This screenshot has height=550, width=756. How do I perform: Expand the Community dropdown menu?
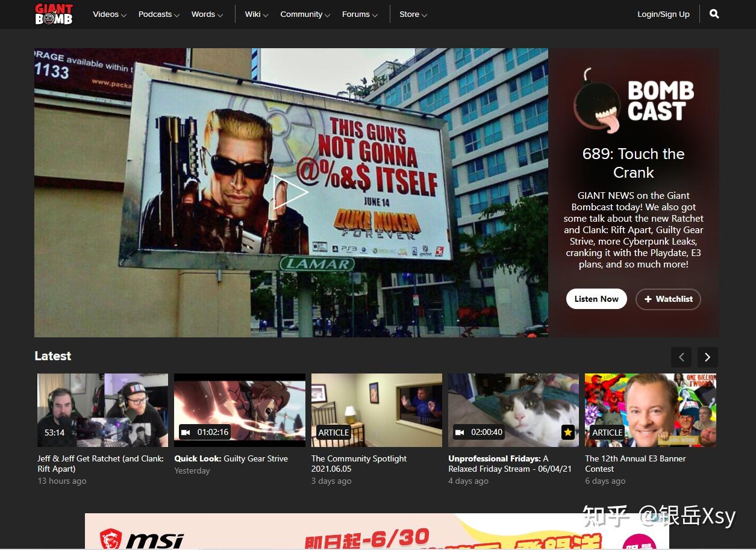click(x=305, y=14)
